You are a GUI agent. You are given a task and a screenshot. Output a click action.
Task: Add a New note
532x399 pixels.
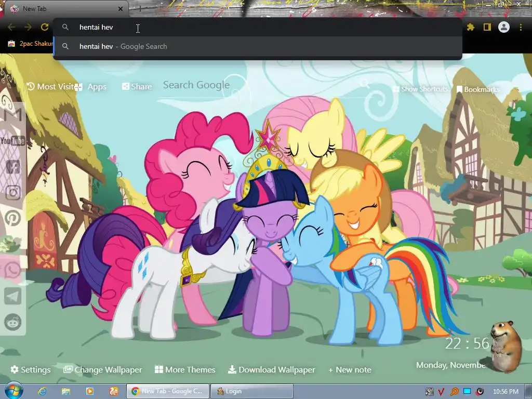pos(350,370)
